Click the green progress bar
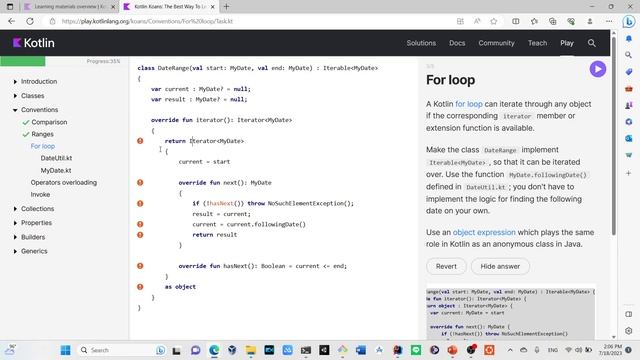The width and height of the screenshot is (640, 360). [x=22, y=61]
